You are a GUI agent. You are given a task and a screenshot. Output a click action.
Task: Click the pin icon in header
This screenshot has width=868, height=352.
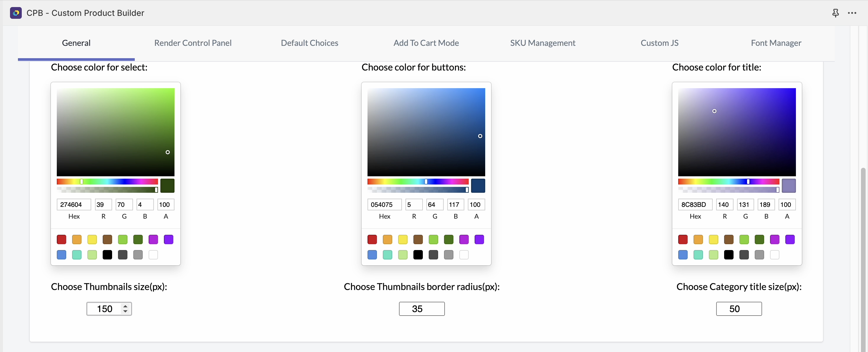tap(835, 13)
